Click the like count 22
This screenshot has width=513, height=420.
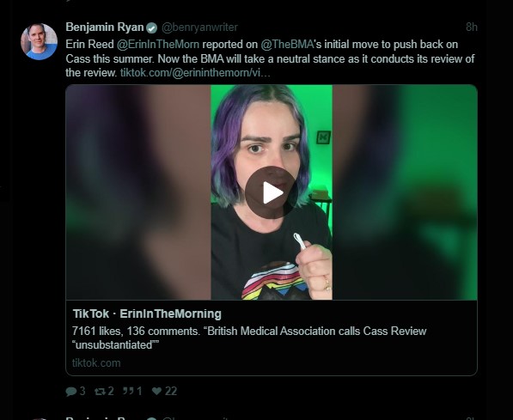coord(171,391)
